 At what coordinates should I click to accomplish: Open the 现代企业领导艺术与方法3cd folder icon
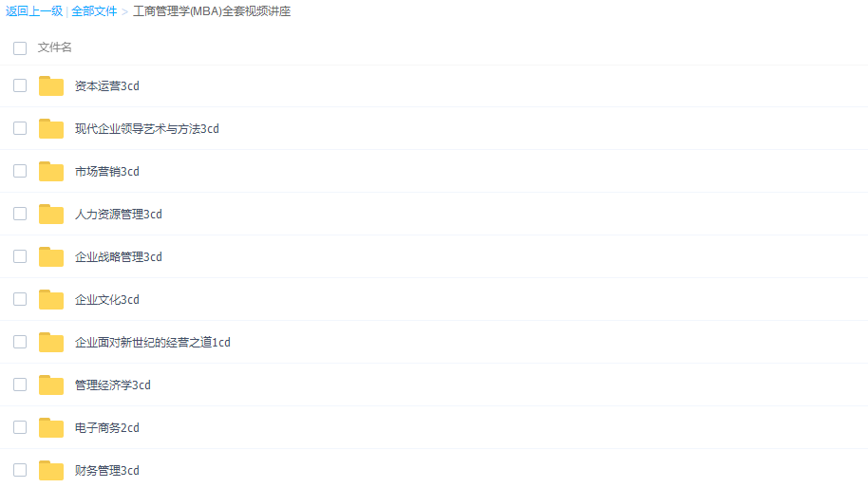point(51,128)
